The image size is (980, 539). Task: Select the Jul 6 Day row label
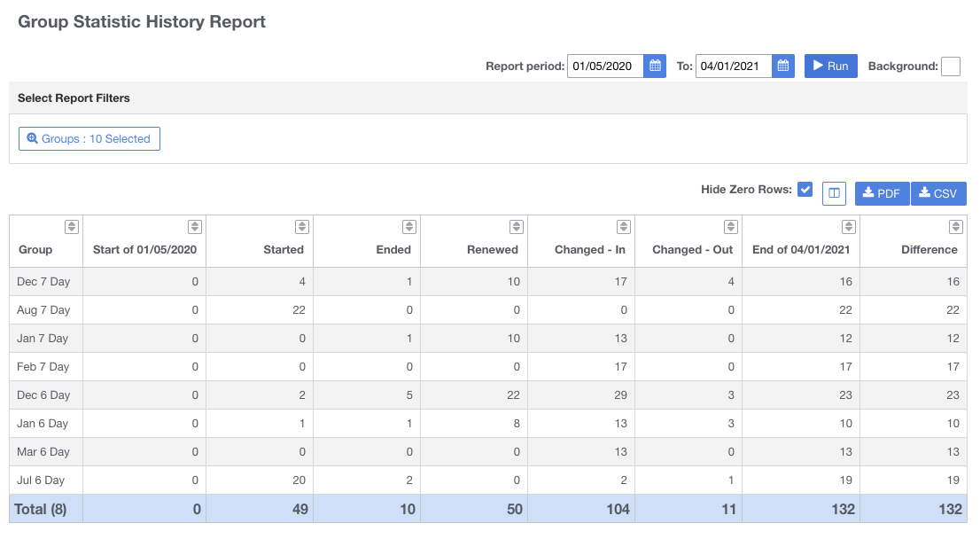point(41,480)
